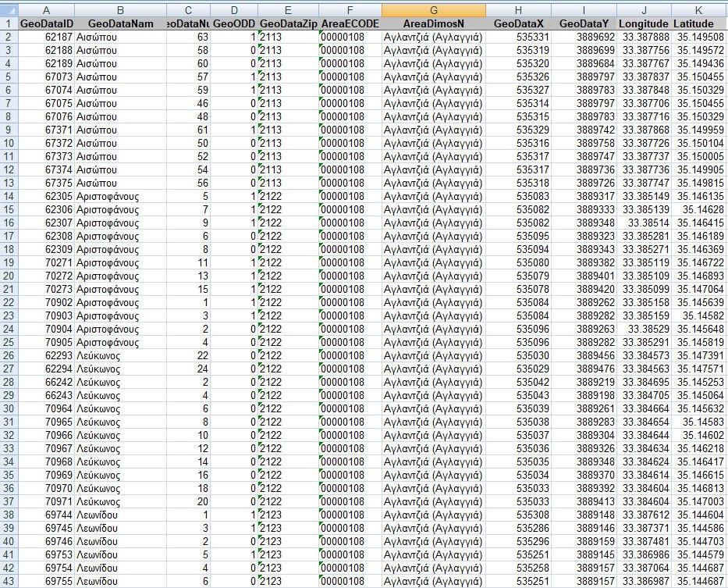Select the row 14 header
The image size is (728, 588).
[8, 197]
